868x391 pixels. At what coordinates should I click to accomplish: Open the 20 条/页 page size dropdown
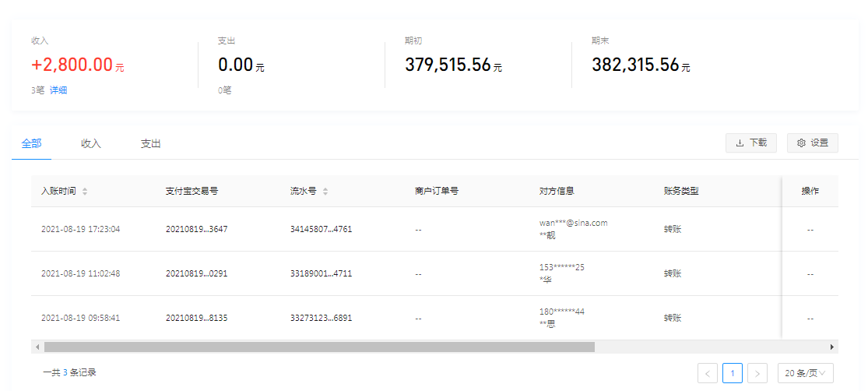[805, 373]
